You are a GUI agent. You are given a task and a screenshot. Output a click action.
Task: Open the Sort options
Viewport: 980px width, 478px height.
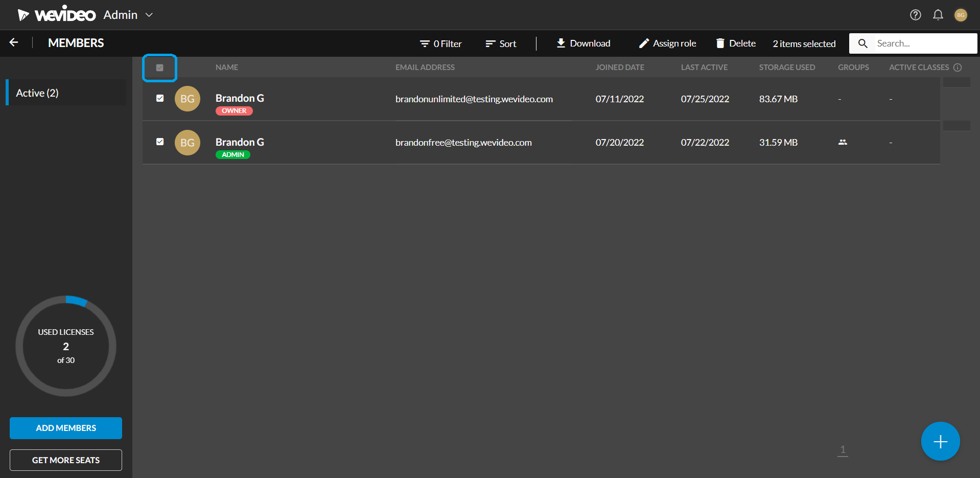[x=501, y=43]
